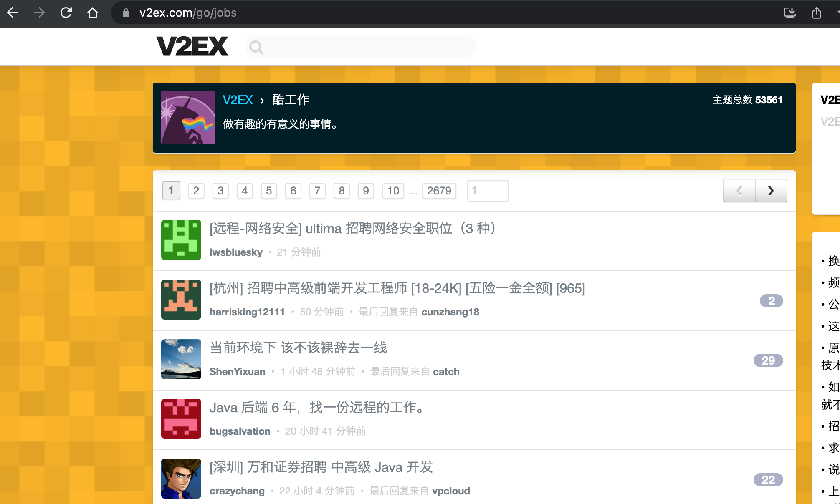Click the reply count badge 2

click(772, 301)
